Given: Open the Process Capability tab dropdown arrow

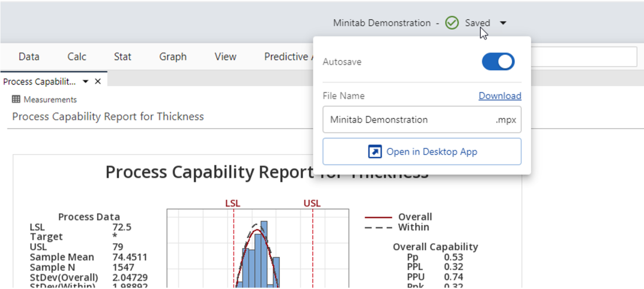Looking at the screenshot, I should click(x=86, y=82).
